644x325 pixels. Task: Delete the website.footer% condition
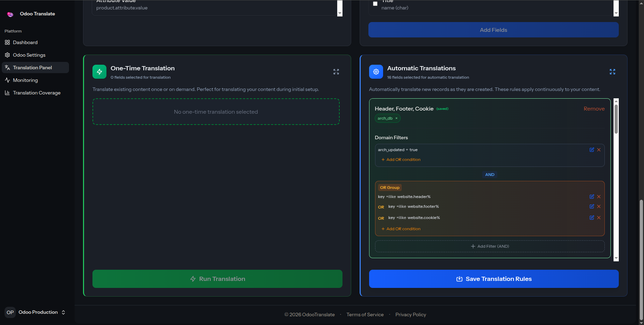(599, 206)
